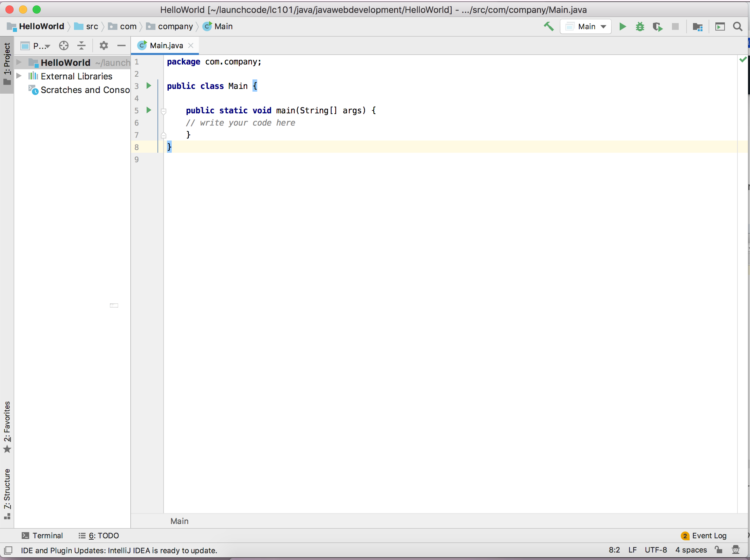The image size is (750, 560).
Task: Toggle the 2: Favorites tool window
Action: (7, 427)
